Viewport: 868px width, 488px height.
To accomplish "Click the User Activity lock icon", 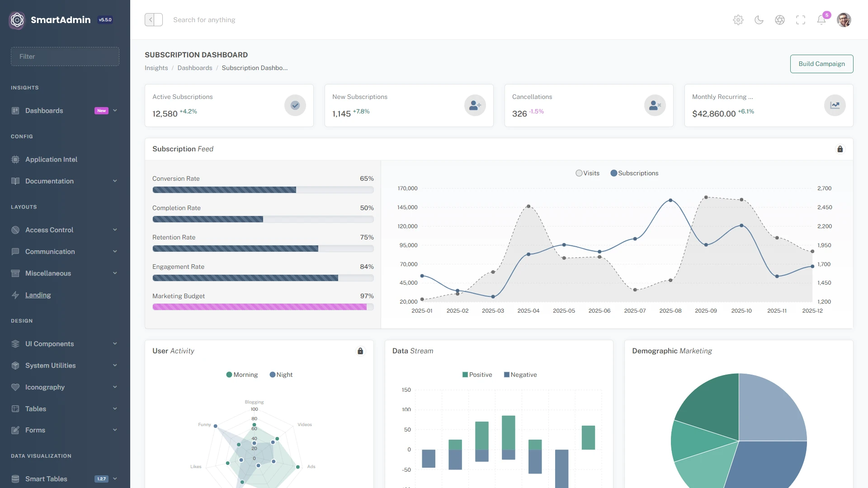I will point(360,351).
